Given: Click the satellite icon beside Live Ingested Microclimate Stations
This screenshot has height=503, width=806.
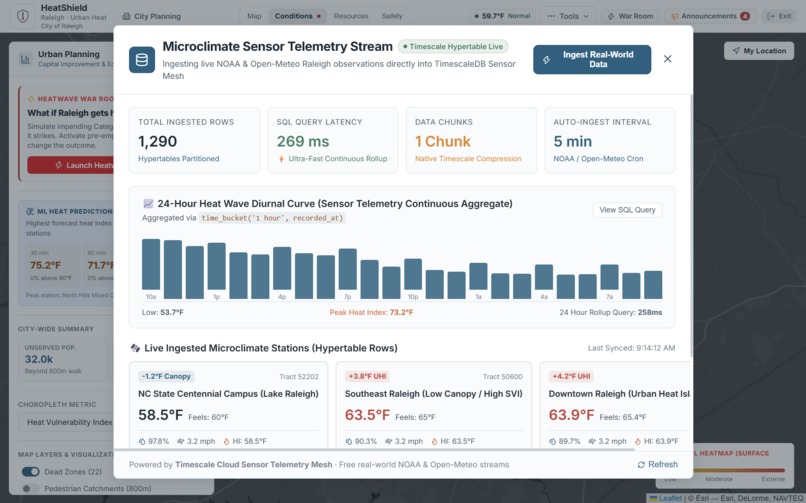Looking at the screenshot, I should pyautogui.click(x=135, y=348).
